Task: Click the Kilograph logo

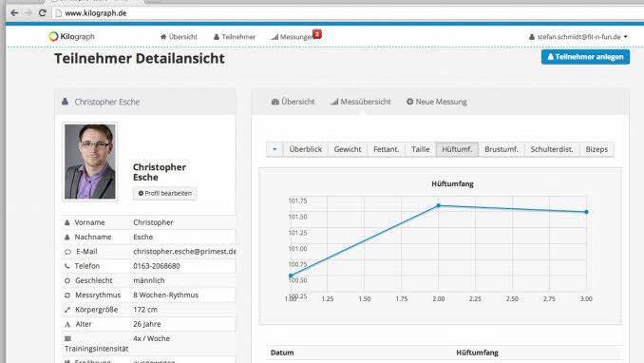Action: (71, 37)
